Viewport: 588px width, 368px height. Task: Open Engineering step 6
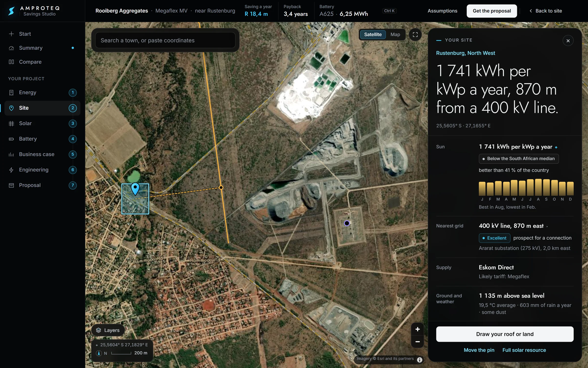pyautogui.click(x=42, y=170)
